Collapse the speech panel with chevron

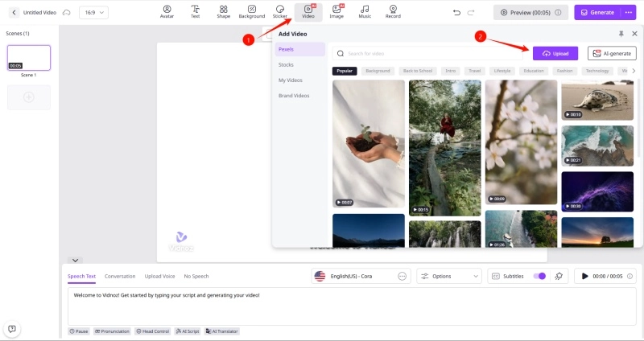tap(75, 260)
